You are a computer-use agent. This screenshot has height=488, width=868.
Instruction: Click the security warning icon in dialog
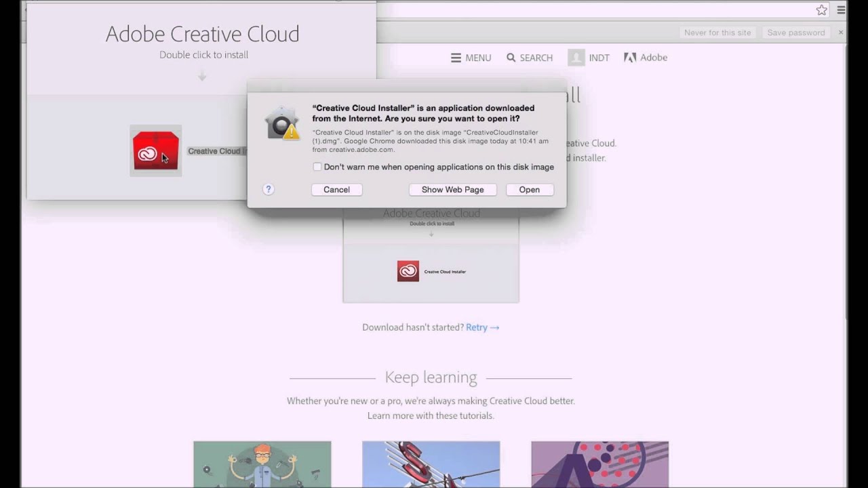(283, 123)
